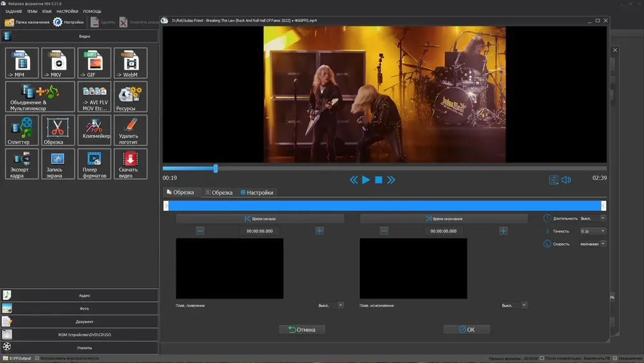Toggle После конвертации shutdown PC checkbox
The image size is (644, 363).
[542, 358]
